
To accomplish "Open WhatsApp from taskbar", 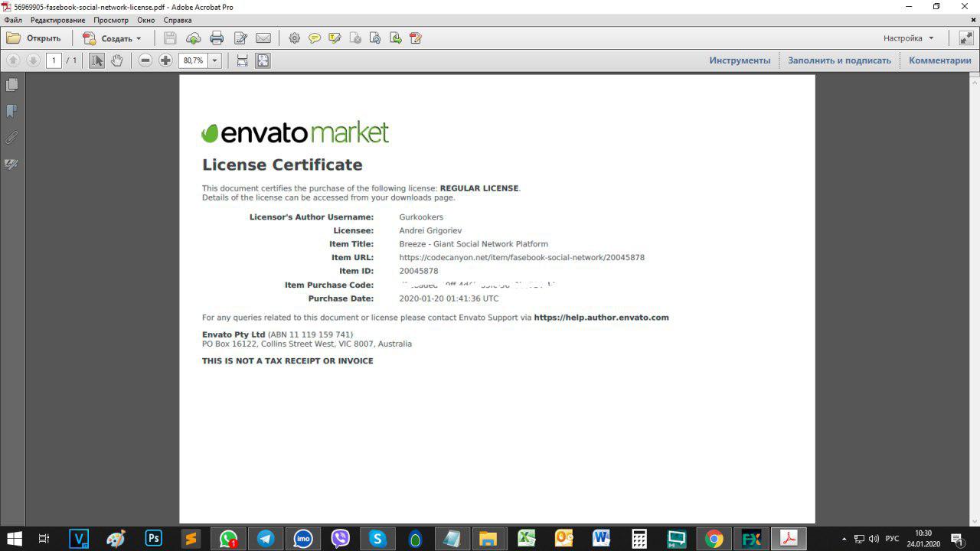I will coord(228,539).
